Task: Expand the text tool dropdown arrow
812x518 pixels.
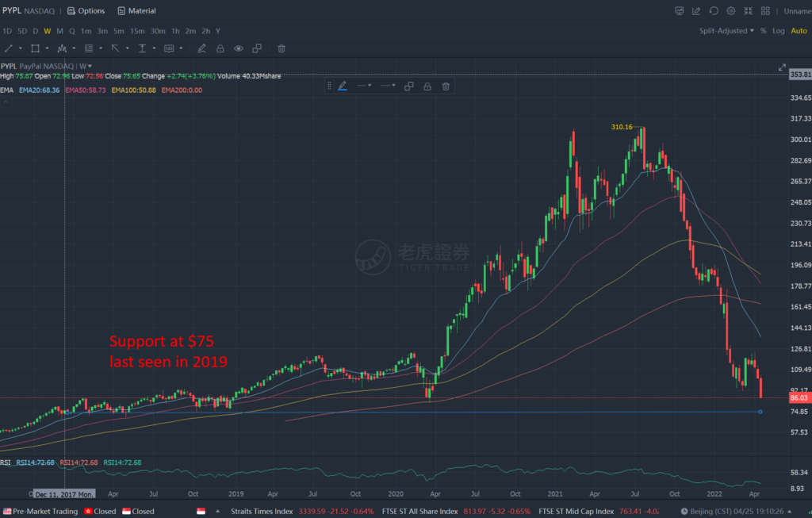Action: (155, 48)
